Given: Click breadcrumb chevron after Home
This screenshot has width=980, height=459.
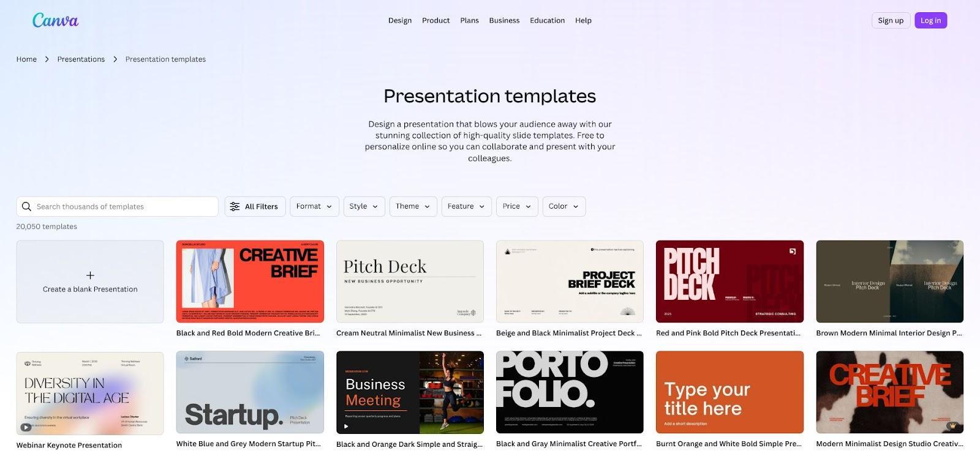Looking at the screenshot, I should pyautogui.click(x=47, y=59).
